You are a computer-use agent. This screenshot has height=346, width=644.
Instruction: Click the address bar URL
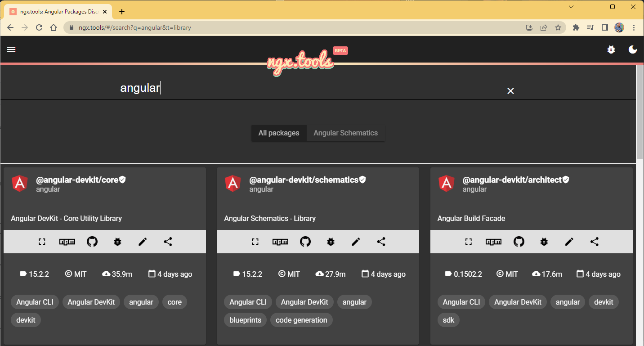(135, 27)
